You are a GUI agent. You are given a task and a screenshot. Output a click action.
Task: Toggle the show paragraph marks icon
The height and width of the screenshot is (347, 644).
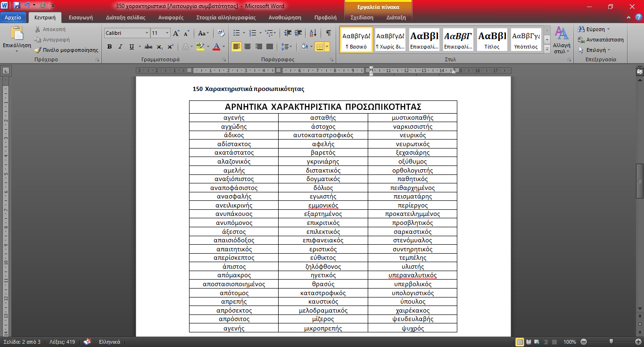click(x=329, y=33)
